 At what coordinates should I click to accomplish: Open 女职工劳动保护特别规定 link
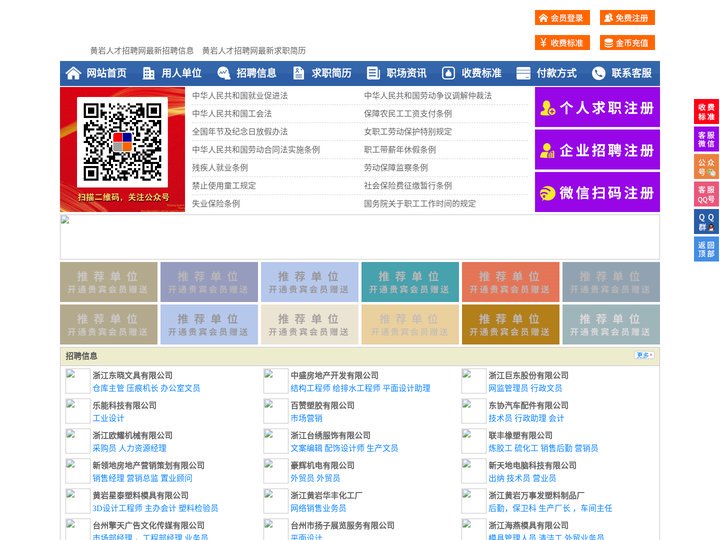pyautogui.click(x=408, y=132)
